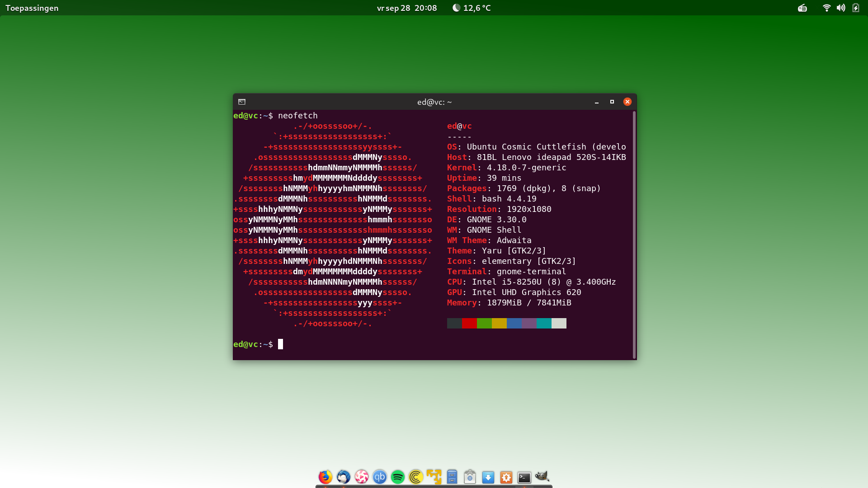The image size is (868, 488).
Task: Click the WM value 'GNOME Shell'
Action: click(x=494, y=230)
